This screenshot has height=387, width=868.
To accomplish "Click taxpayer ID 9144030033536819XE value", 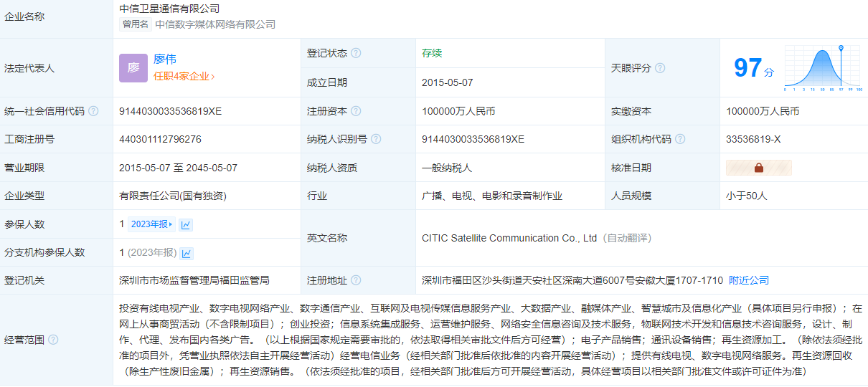I will (x=473, y=139).
